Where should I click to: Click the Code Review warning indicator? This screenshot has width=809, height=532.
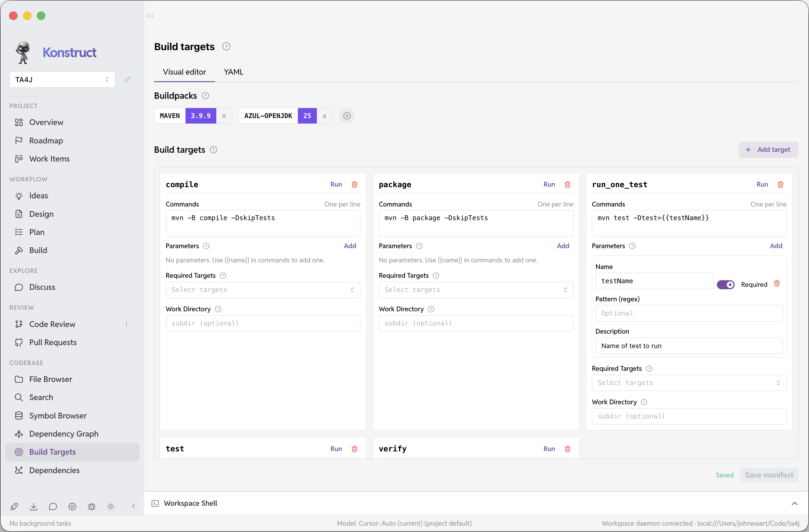(127, 324)
